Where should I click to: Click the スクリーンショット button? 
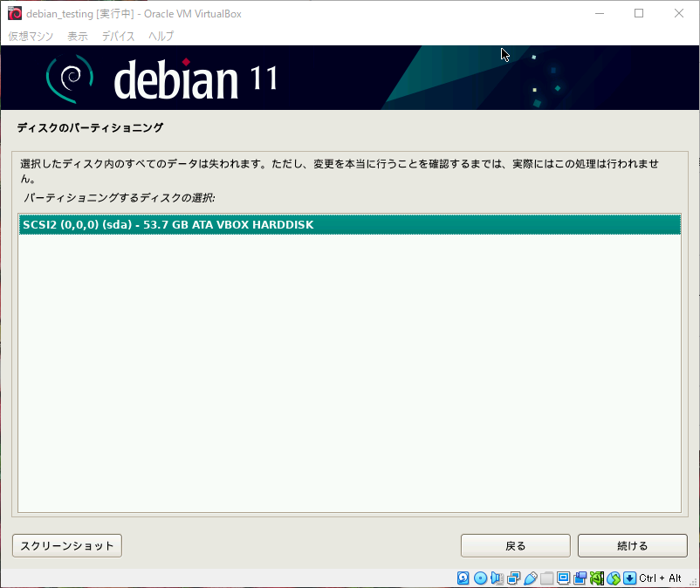tap(67, 545)
